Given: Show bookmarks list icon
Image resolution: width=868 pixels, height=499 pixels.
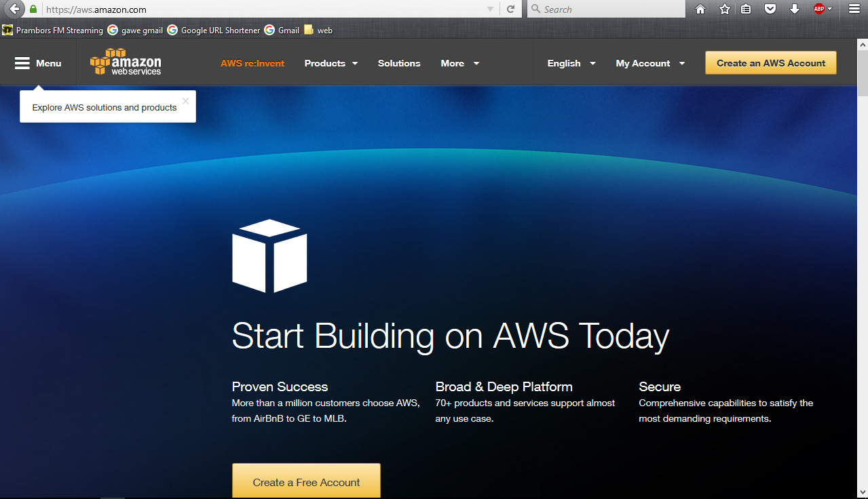Looking at the screenshot, I should coord(746,9).
